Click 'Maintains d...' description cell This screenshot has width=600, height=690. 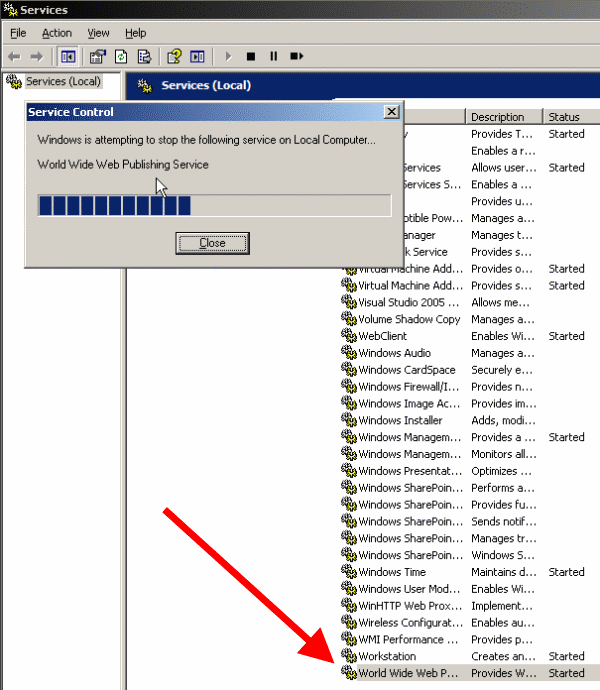(504, 572)
